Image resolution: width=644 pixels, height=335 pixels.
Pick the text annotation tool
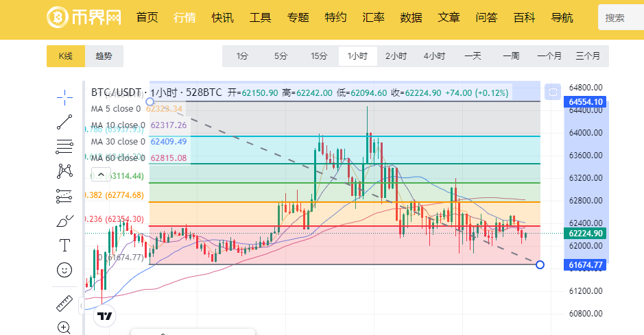(64, 245)
